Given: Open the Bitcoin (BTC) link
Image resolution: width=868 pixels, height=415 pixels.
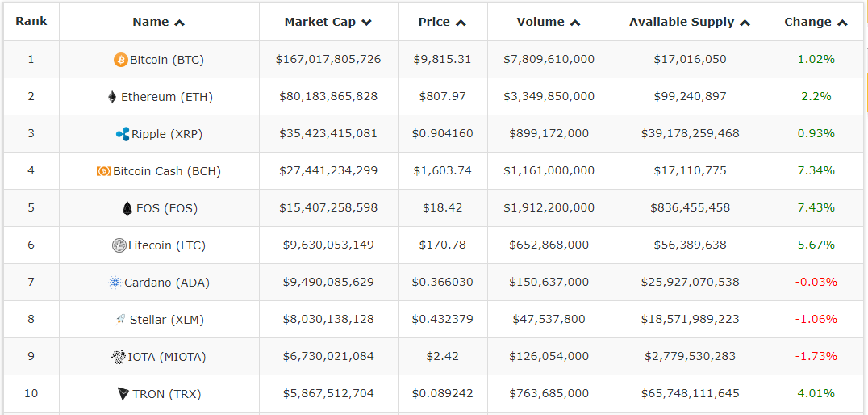Looking at the screenshot, I should click(x=166, y=60).
